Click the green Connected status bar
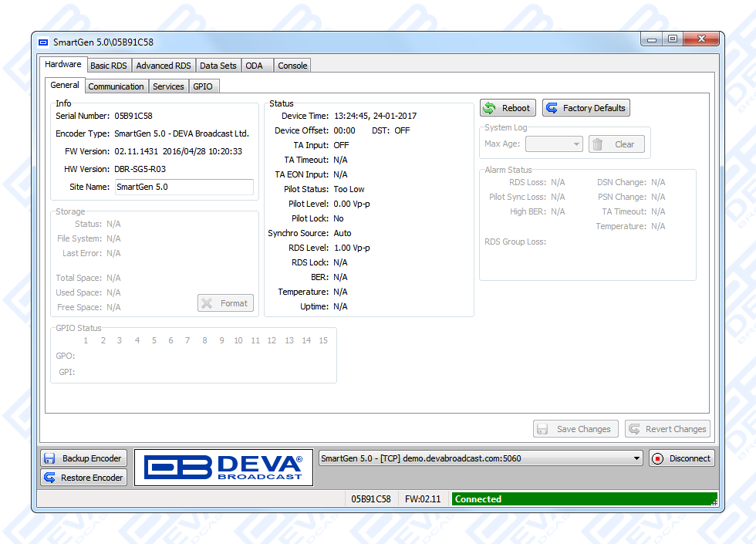The image size is (756, 544). (584, 499)
